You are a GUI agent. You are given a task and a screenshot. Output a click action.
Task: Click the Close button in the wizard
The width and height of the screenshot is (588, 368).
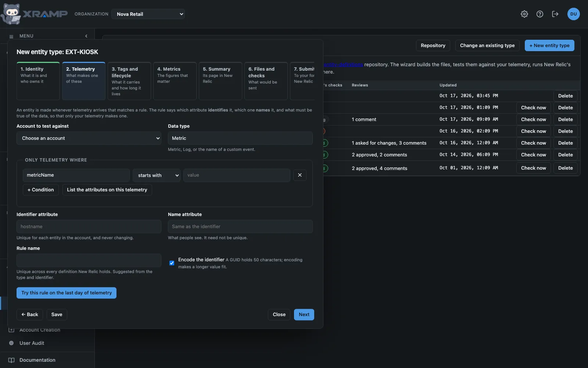pyautogui.click(x=279, y=315)
